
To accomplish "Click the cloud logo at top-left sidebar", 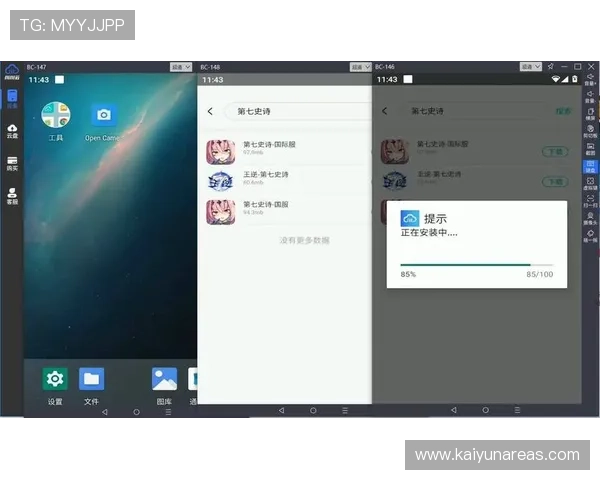I will [x=12, y=72].
